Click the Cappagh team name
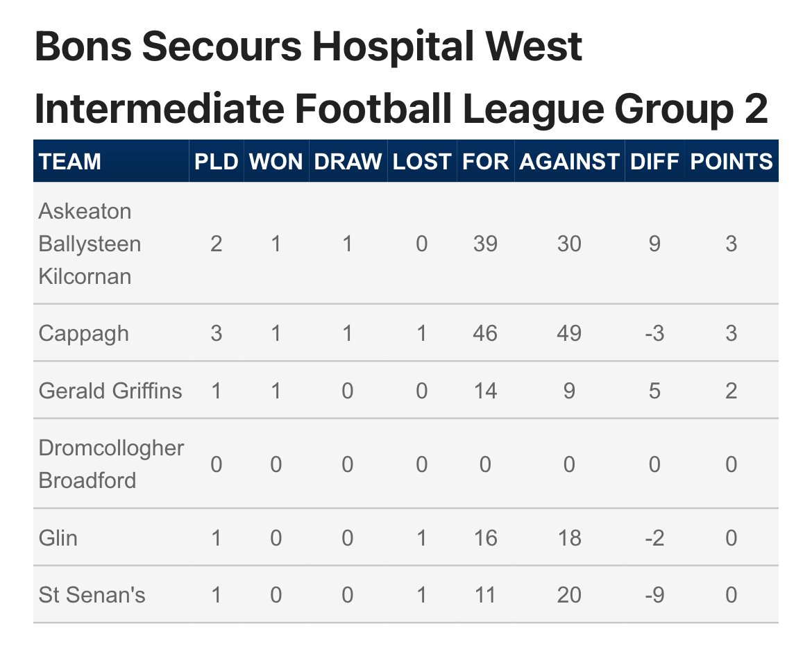The width and height of the screenshot is (812, 665). coord(83,333)
